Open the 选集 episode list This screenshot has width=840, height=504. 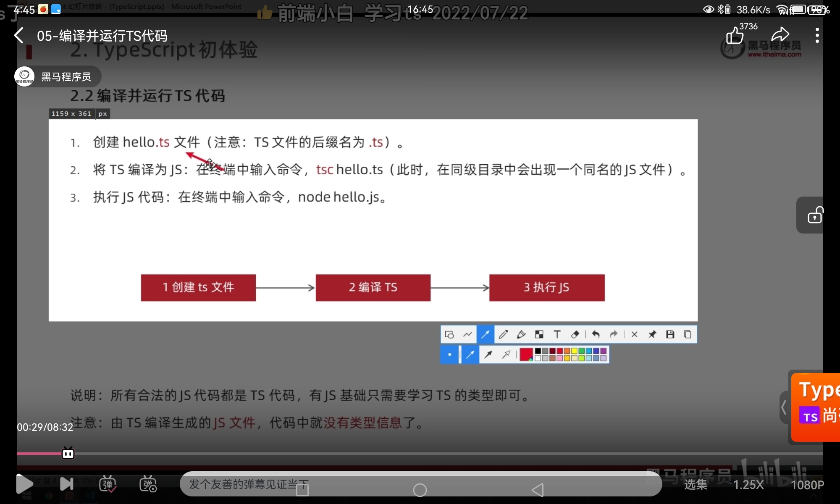[x=696, y=485]
